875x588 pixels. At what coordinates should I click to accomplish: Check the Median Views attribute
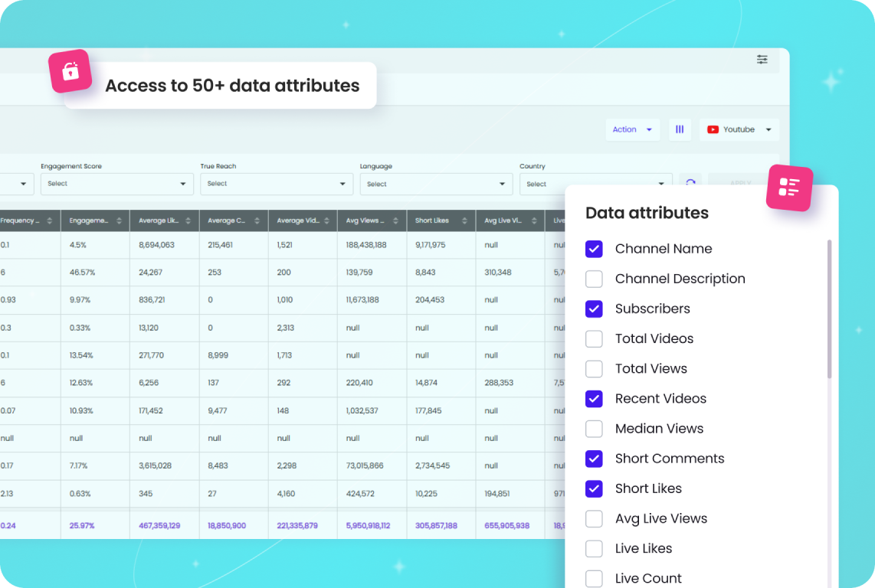tap(594, 429)
